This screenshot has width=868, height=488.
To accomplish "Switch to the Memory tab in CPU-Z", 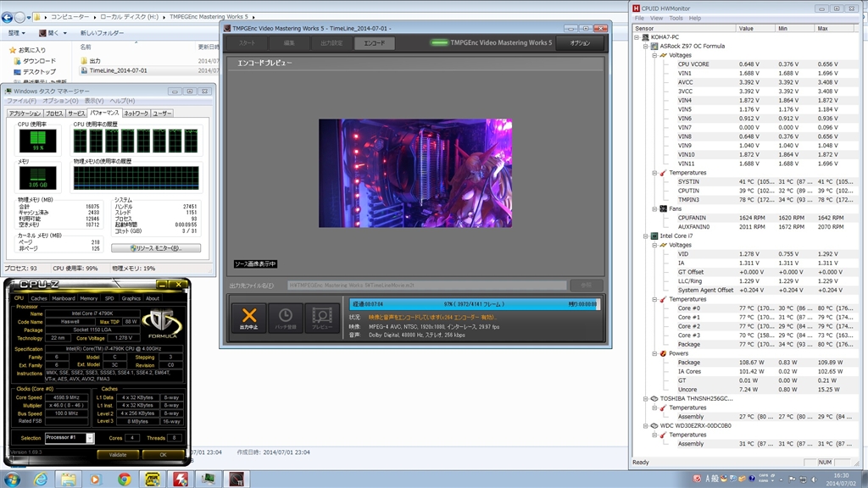I will pyautogui.click(x=88, y=298).
